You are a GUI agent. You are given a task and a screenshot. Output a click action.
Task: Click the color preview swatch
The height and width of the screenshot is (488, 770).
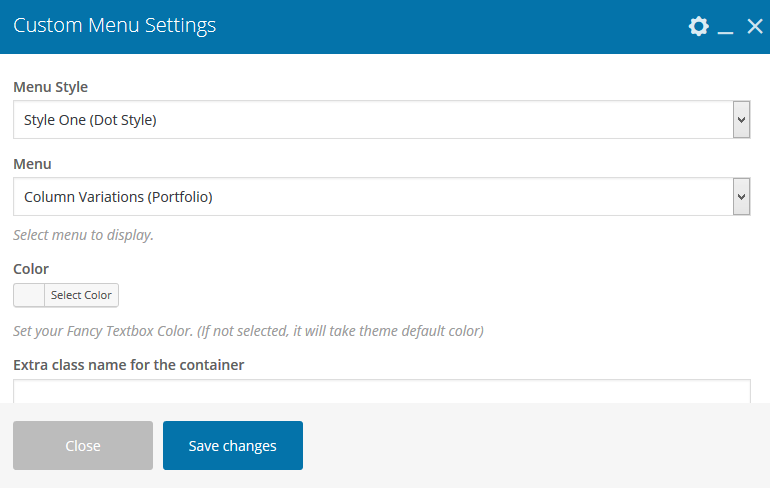pyautogui.click(x=29, y=295)
